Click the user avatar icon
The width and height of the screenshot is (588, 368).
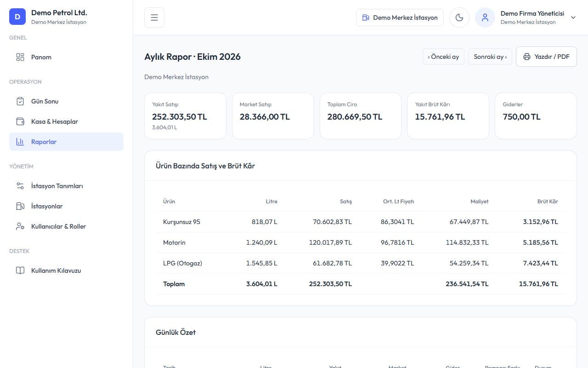485,17
